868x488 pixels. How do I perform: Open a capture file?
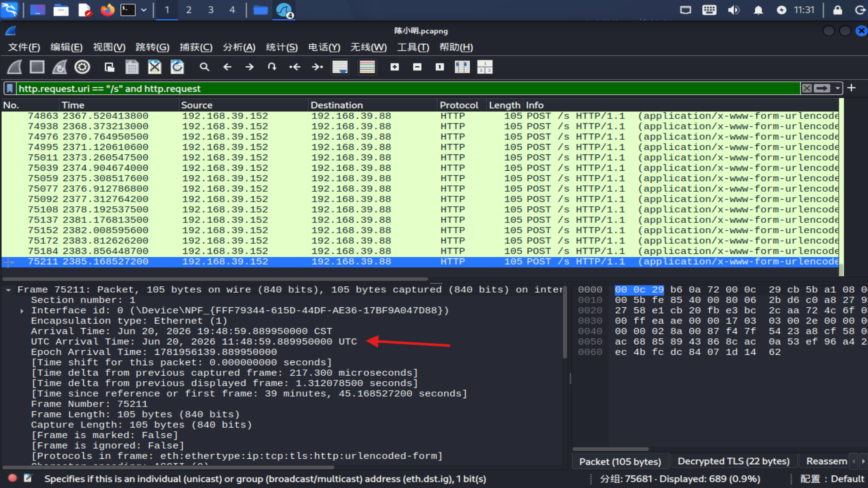pyautogui.click(x=109, y=67)
